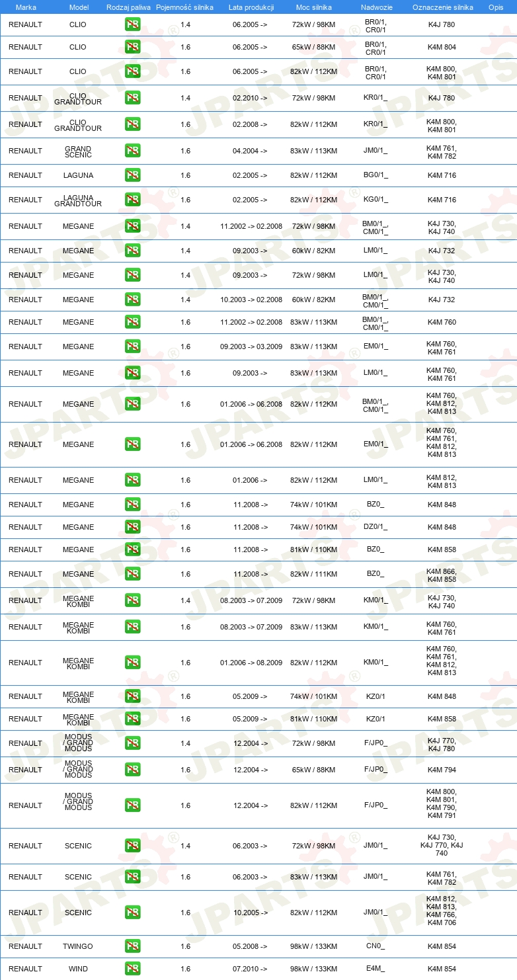The width and height of the screenshot is (517, 980).
Task: Click the fuel icon in the K4M 804 row
Action: 132,47
